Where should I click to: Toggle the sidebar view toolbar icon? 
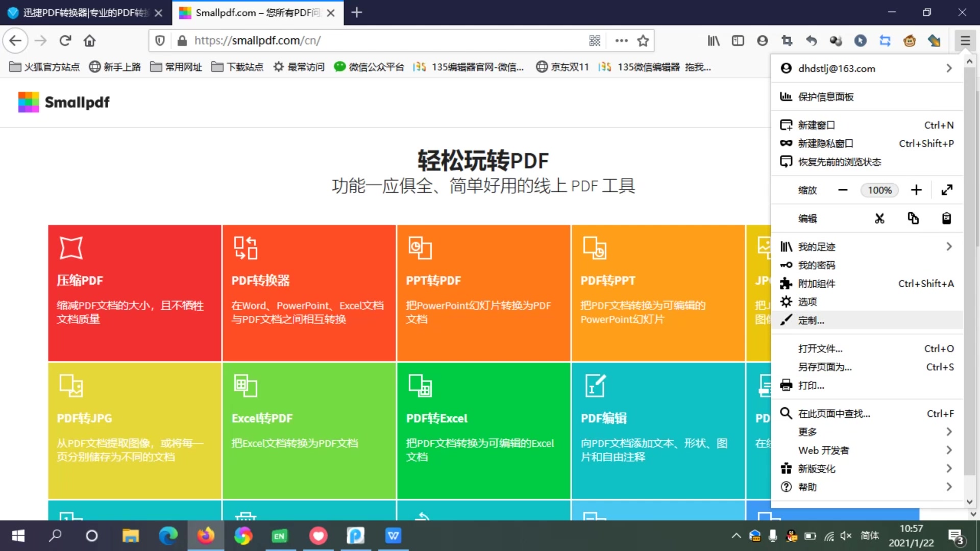[x=738, y=41]
